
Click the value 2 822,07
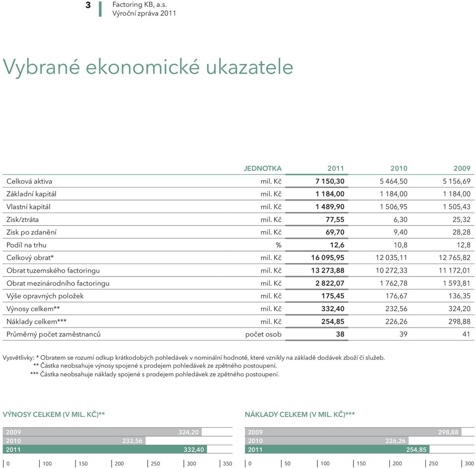330,283
